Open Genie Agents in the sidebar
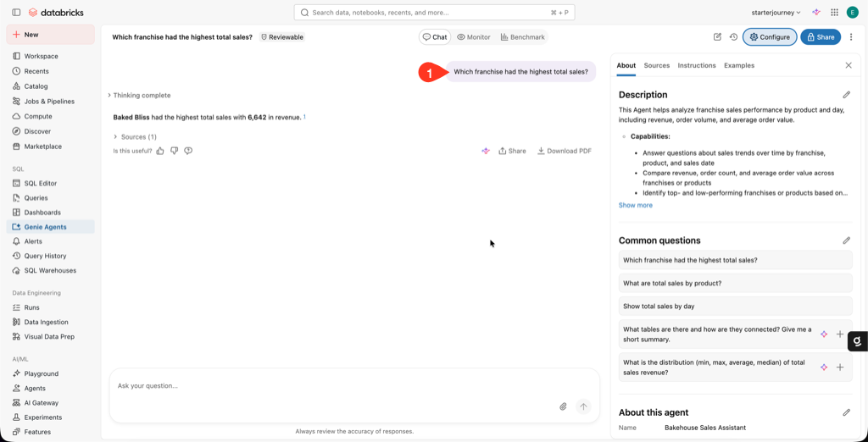The image size is (868, 442). click(50, 227)
